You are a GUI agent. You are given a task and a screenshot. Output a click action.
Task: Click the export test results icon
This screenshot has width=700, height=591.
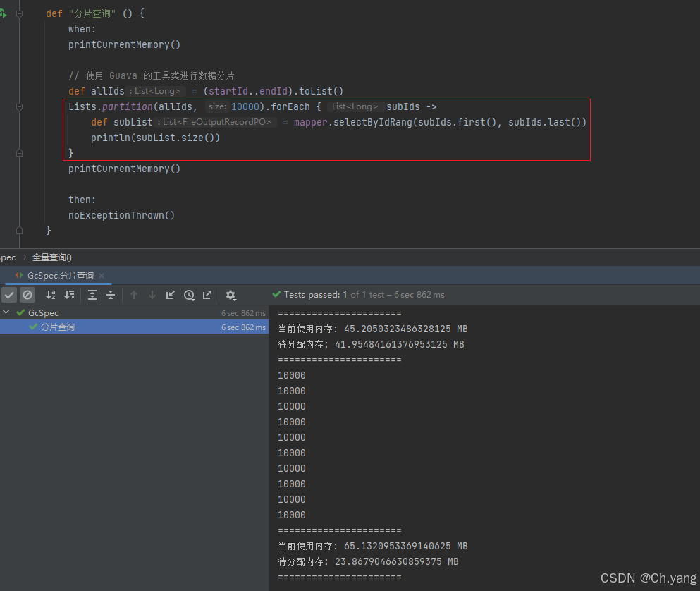click(x=207, y=295)
